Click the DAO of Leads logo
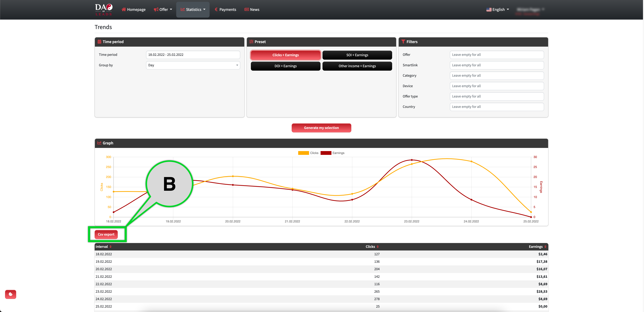 (103, 9)
